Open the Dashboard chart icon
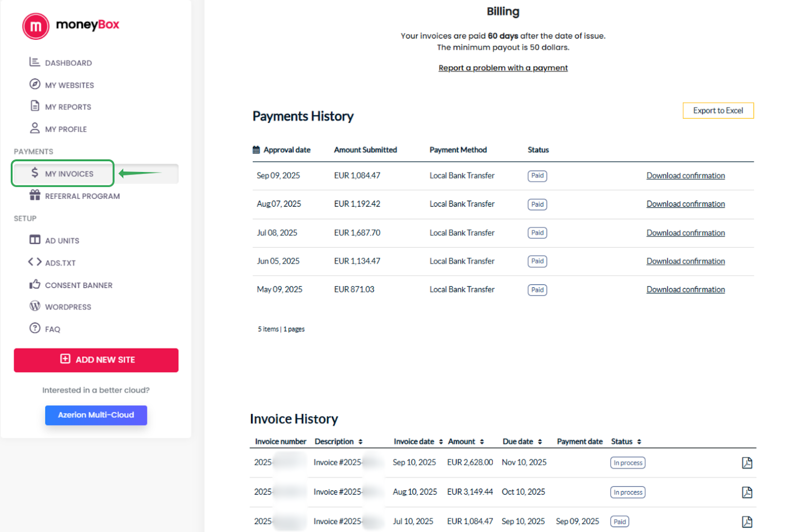Screen dimensions: 789x532 (x=35, y=62)
